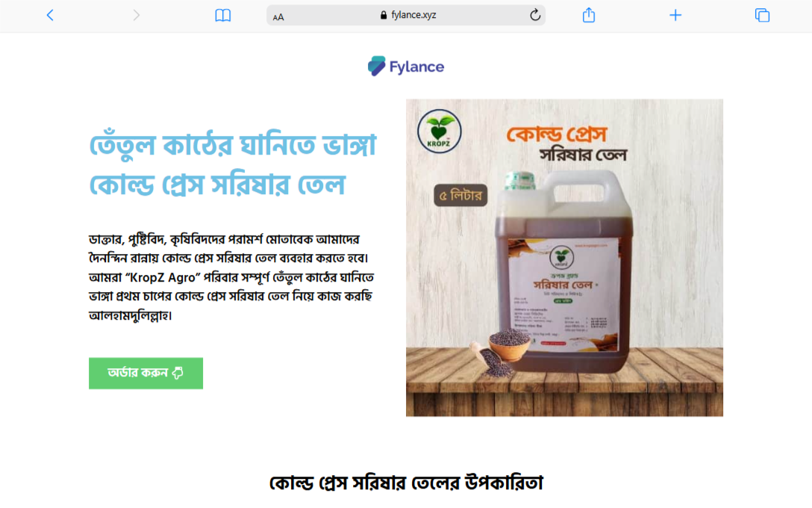Click the description paragraph mentioning KropZ Agro
The height and width of the screenshot is (508, 812).
(x=231, y=277)
